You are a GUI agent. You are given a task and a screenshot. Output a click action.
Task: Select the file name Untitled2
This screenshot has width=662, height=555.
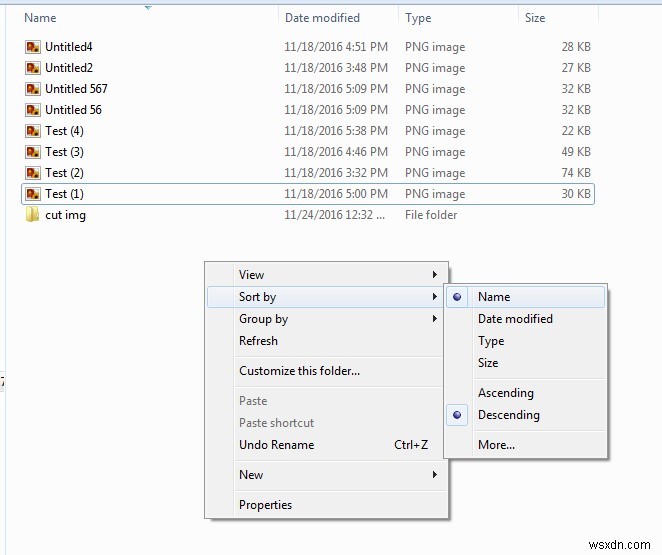click(68, 68)
